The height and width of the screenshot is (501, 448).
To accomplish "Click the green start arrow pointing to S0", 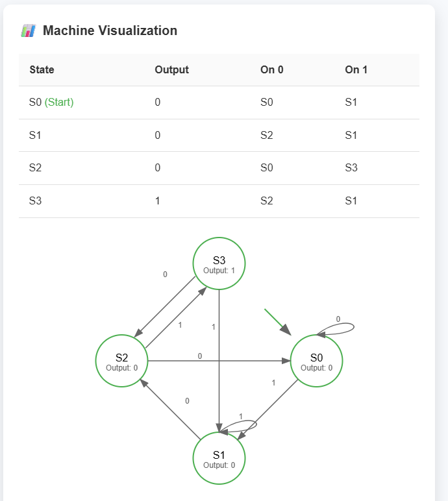I will 277,322.
